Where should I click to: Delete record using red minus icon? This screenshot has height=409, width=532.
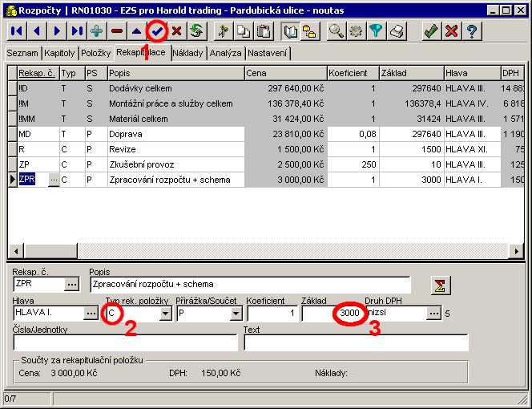coord(117,32)
